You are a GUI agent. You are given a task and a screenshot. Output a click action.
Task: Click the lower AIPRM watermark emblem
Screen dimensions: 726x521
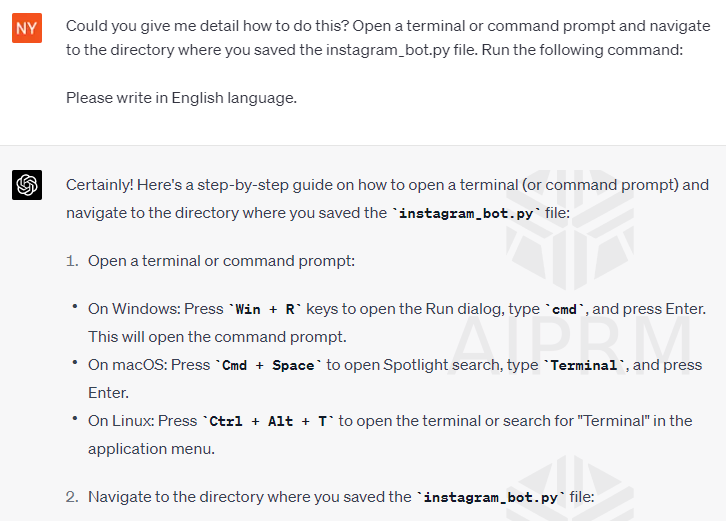tap(570, 489)
